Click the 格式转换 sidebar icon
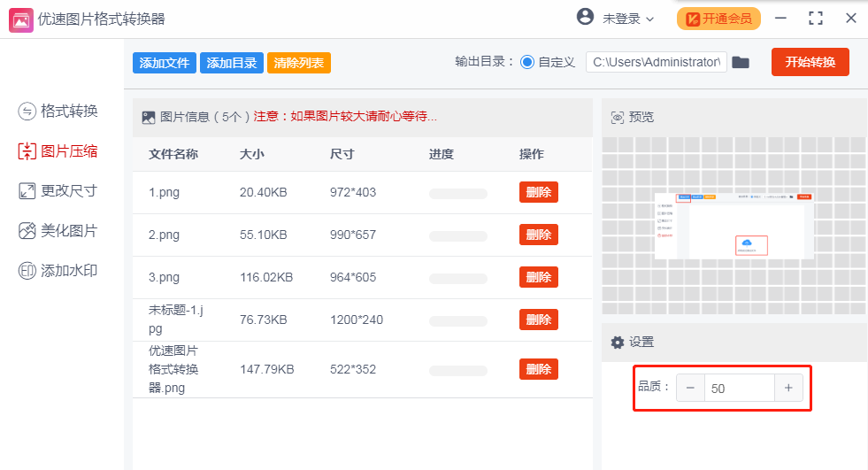The image size is (868, 470). [x=27, y=111]
